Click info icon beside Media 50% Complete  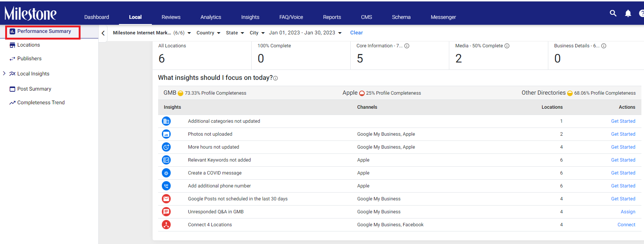507,46
